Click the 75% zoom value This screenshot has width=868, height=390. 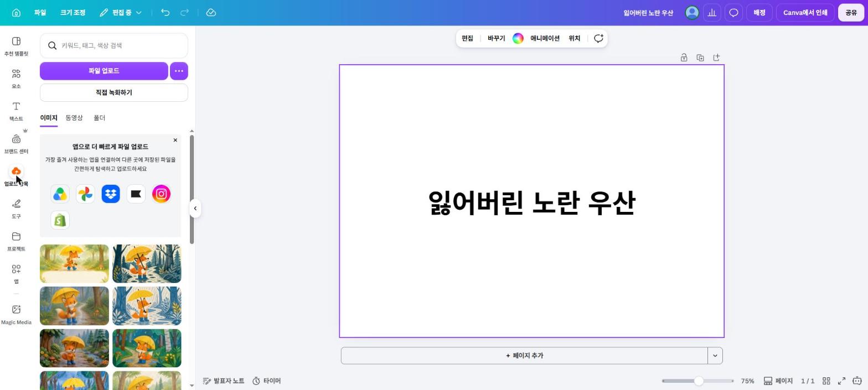coord(748,381)
